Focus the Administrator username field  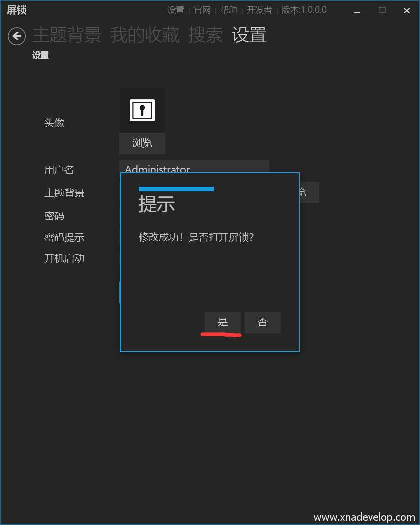click(x=194, y=166)
